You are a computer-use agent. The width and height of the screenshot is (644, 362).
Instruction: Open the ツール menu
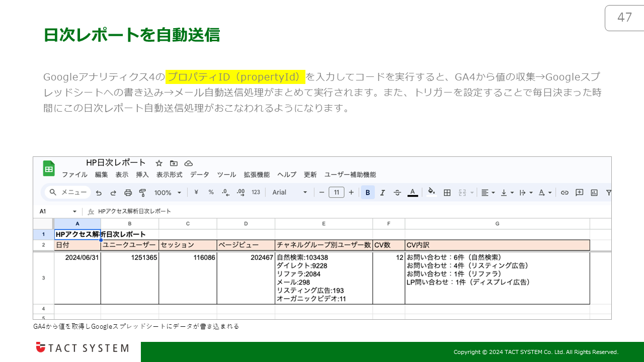(x=226, y=174)
